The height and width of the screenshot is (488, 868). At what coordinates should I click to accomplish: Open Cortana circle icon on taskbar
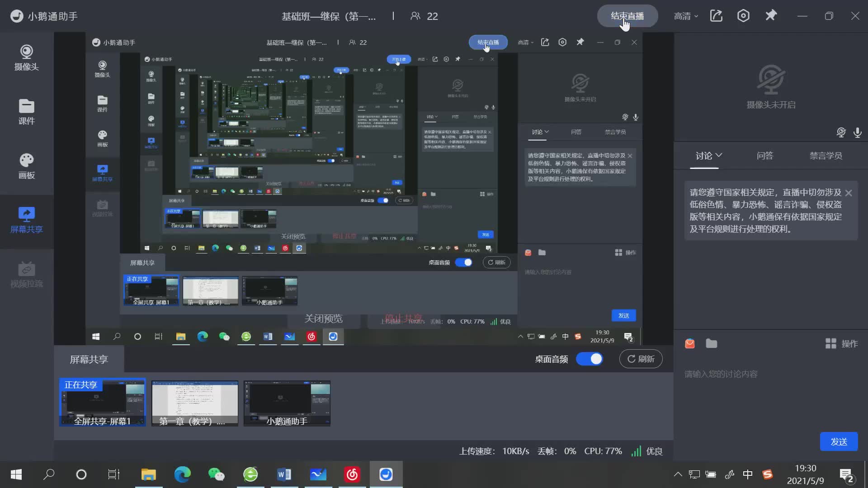pyautogui.click(x=81, y=474)
